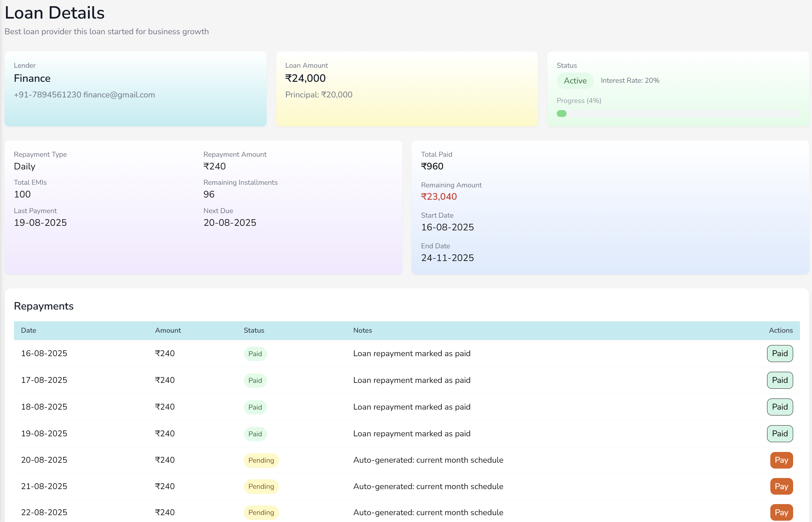
Task: Click the Interest Rate: 20% text
Action: click(630, 80)
